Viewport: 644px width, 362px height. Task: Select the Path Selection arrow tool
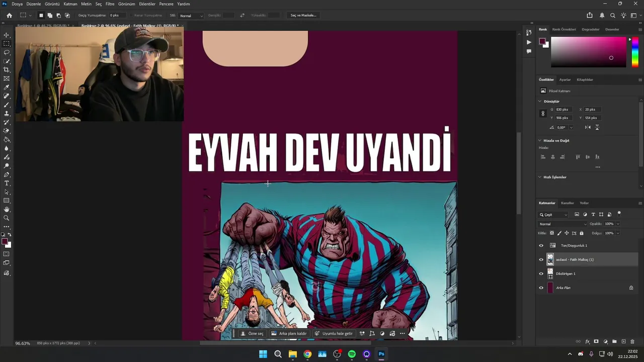[x=7, y=192]
